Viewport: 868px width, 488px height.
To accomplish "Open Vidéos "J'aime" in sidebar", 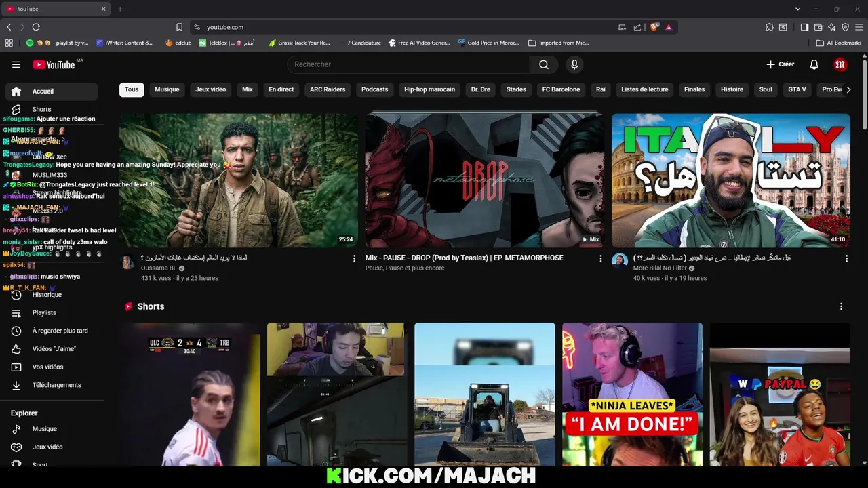I will 52,349.
